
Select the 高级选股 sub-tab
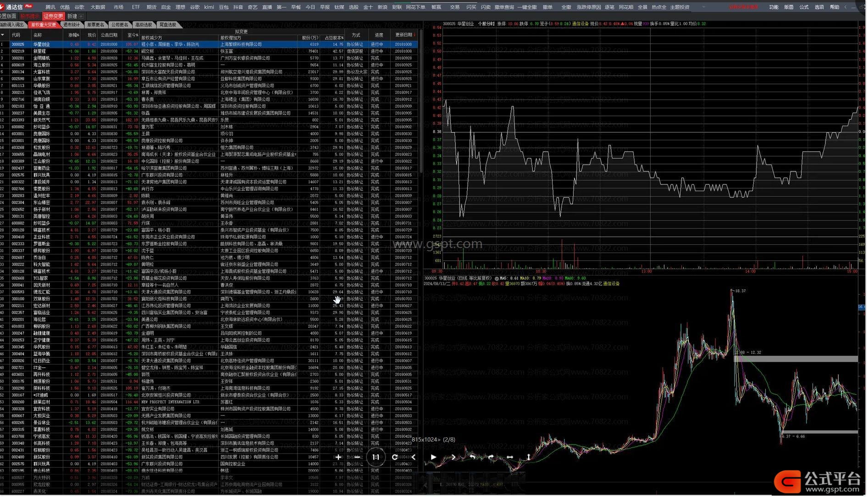(x=144, y=25)
